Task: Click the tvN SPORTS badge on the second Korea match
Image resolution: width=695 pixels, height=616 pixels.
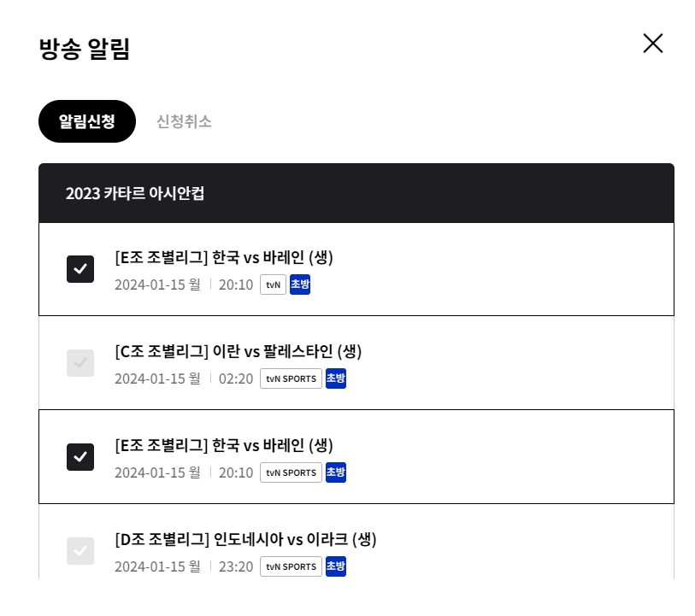Action: click(291, 472)
